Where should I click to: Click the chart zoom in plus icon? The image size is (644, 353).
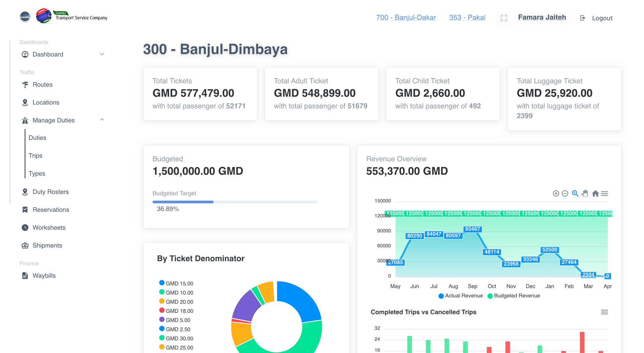[x=556, y=193]
